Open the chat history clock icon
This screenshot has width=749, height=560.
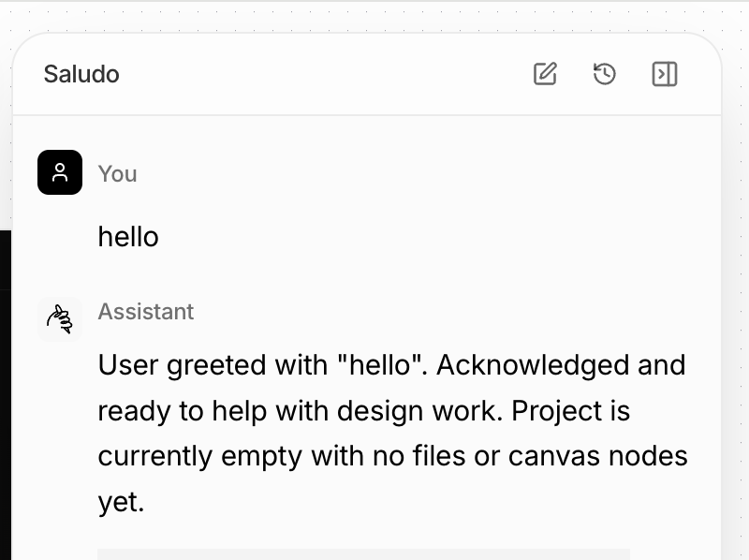[605, 74]
